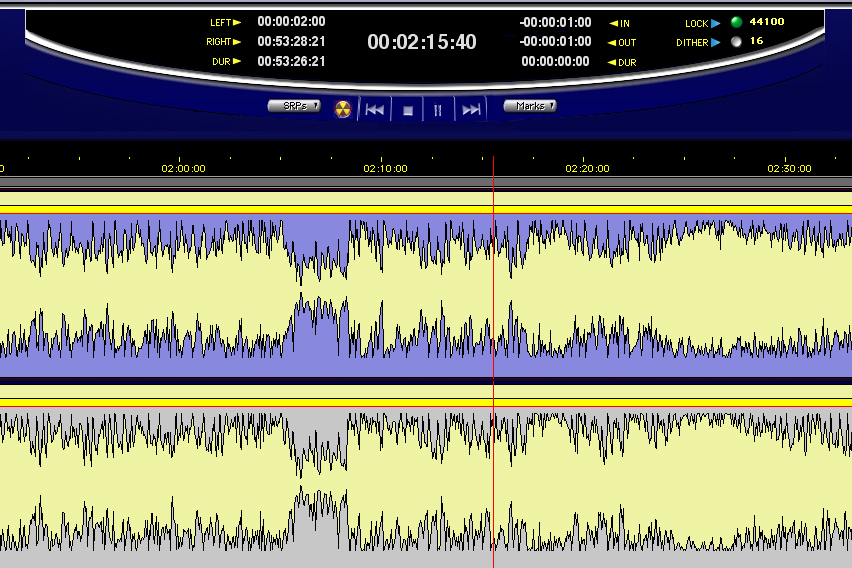The width and height of the screenshot is (852, 568).
Task: Click the blue arrow beside LOCK
Action: tap(716, 23)
